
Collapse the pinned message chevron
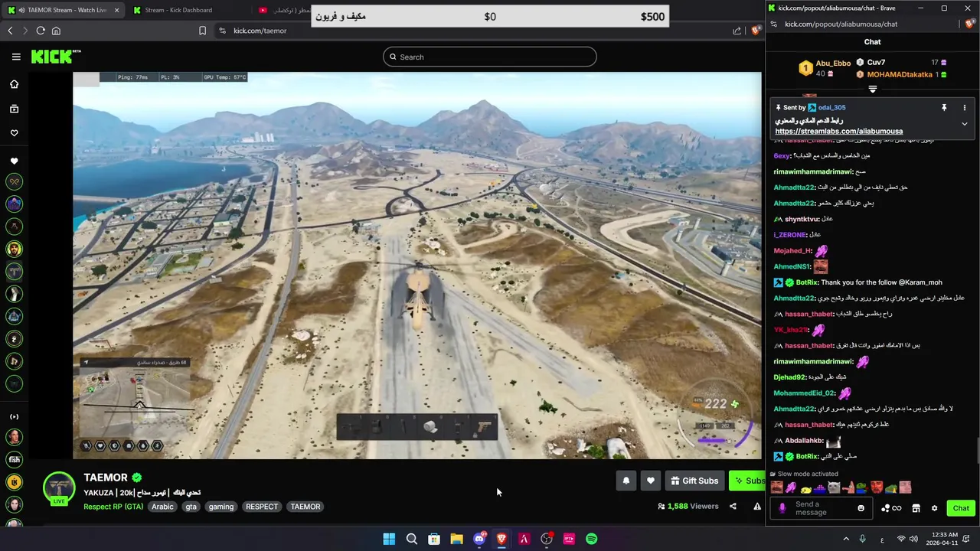click(x=964, y=123)
